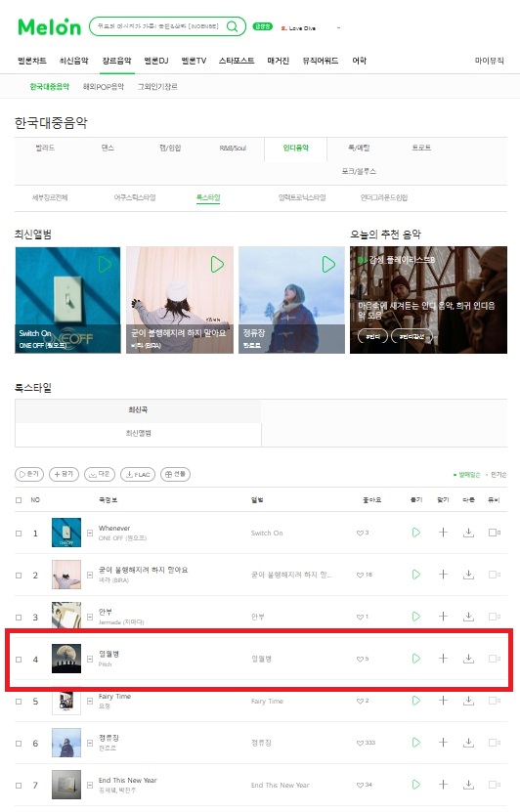520x812 pixels.
Task: Click album thumbnail of song 4
Action: tap(66, 659)
